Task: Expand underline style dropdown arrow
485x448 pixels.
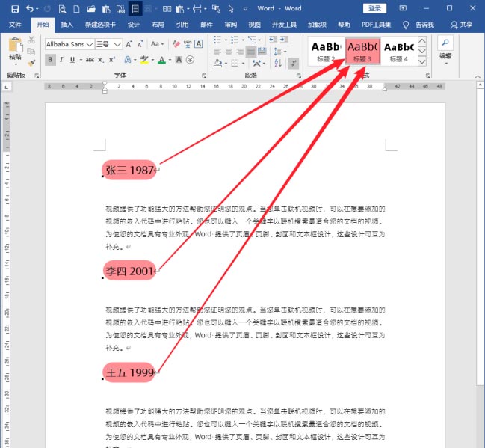Action: point(81,60)
